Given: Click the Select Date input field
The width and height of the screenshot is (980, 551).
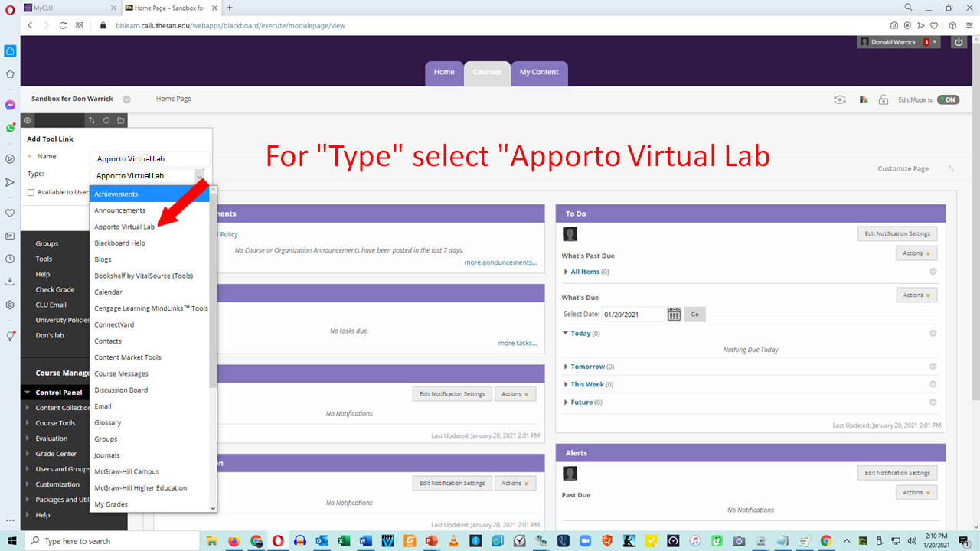Looking at the screenshot, I should click(633, 315).
